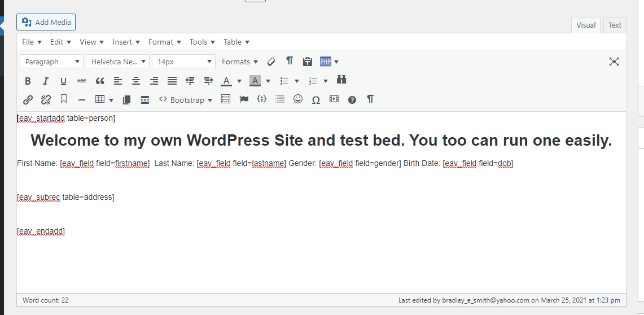Click the Paste as text clipboard icon
This screenshot has width=644, height=315.
point(307,62)
